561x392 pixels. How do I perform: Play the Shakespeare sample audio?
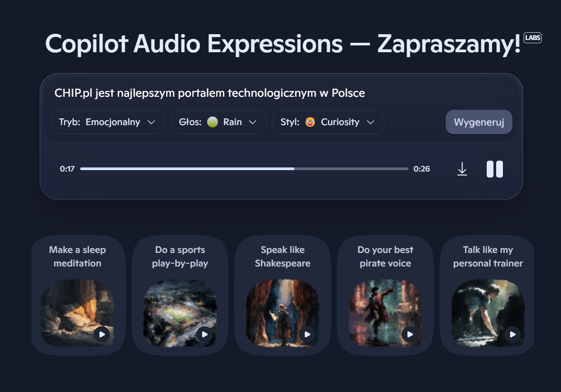[x=307, y=334]
